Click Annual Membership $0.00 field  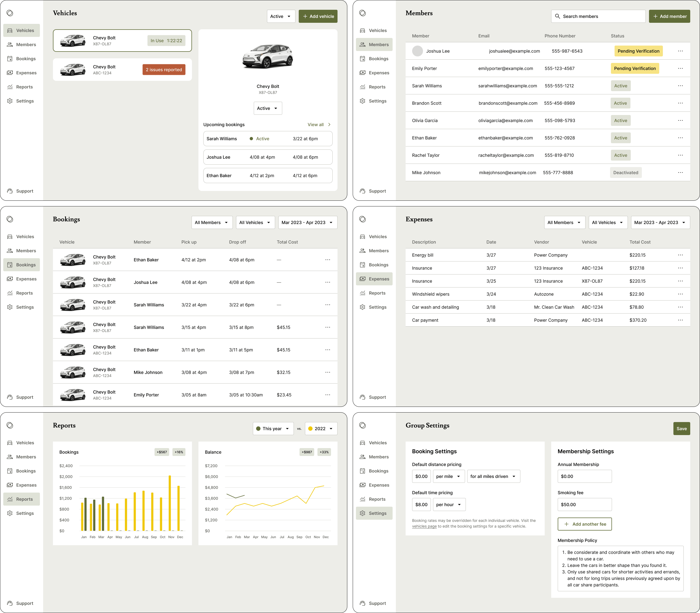click(585, 476)
